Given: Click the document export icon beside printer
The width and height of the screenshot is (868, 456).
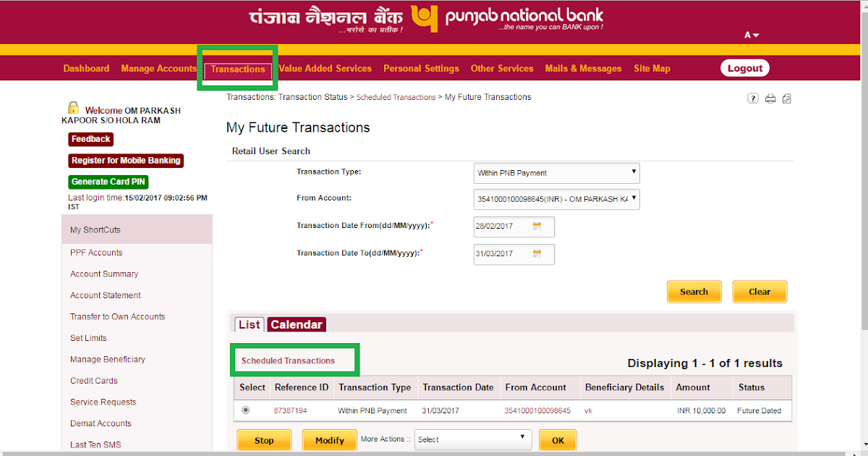Looking at the screenshot, I should [x=786, y=98].
